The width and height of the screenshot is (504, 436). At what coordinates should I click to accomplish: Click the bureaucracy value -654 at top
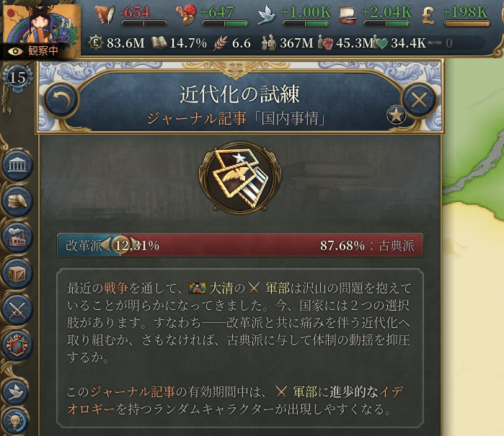(x=134, y=12)
